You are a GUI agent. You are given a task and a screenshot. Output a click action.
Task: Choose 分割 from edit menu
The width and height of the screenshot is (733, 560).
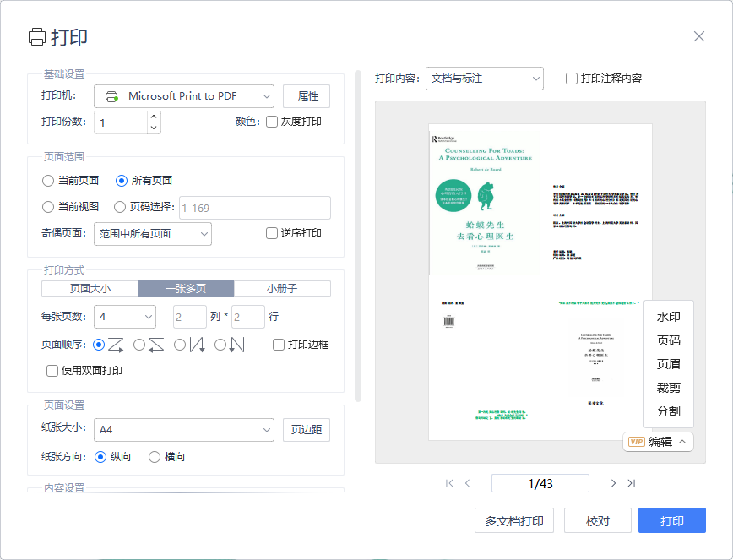(669, 412)
